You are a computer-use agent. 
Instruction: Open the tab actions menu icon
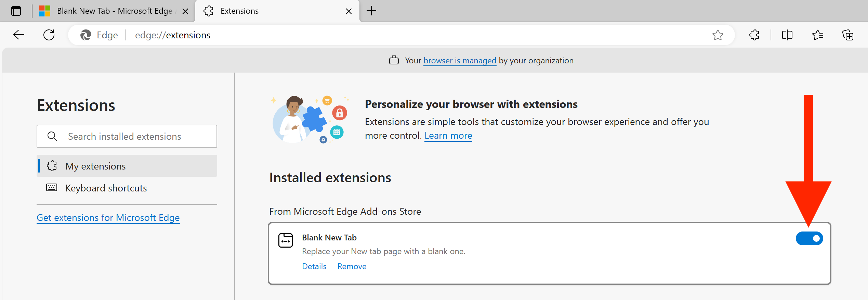tap(16, 11)
